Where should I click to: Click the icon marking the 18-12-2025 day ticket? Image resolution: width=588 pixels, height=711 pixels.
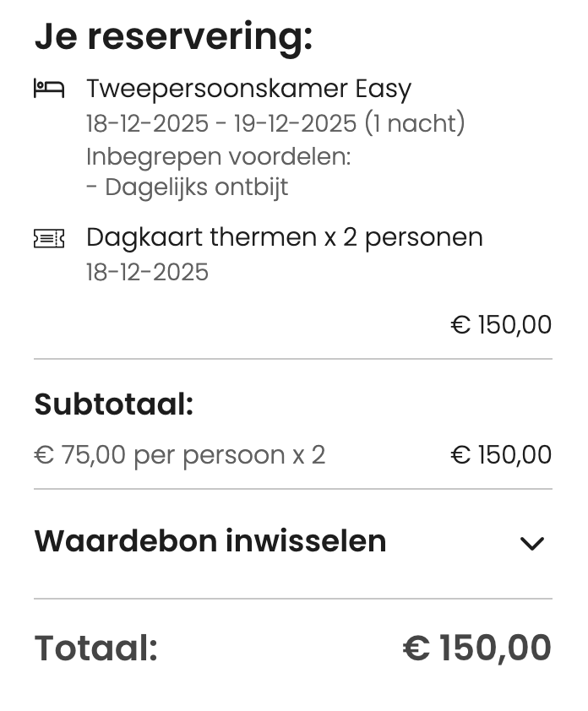pyautogui.click(x=48, y=238)
